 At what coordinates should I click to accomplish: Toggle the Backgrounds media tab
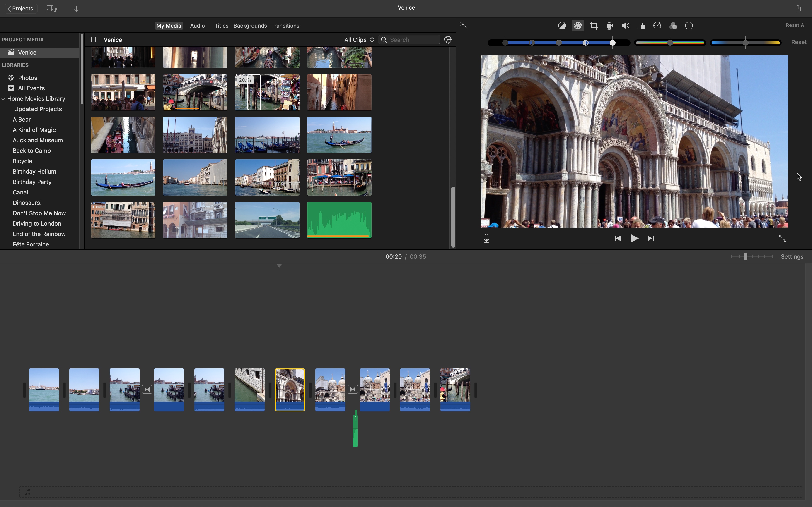coord(250,25)
